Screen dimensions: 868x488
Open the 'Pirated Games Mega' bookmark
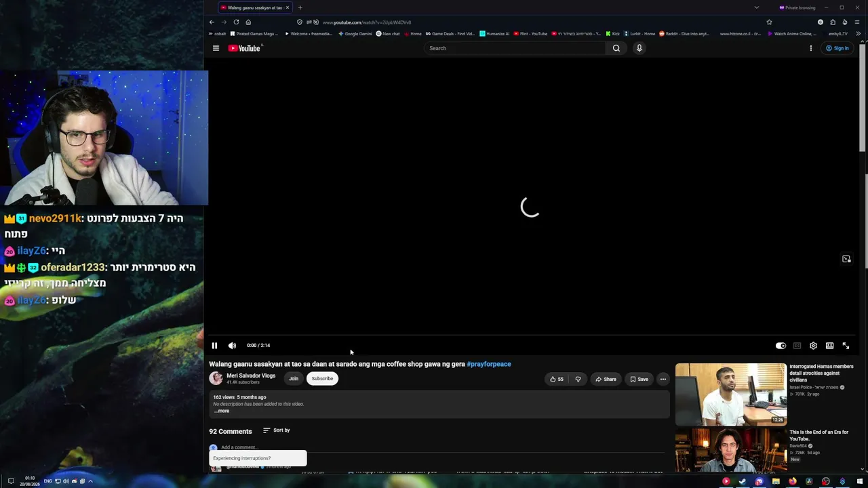[x=254, y=34]
